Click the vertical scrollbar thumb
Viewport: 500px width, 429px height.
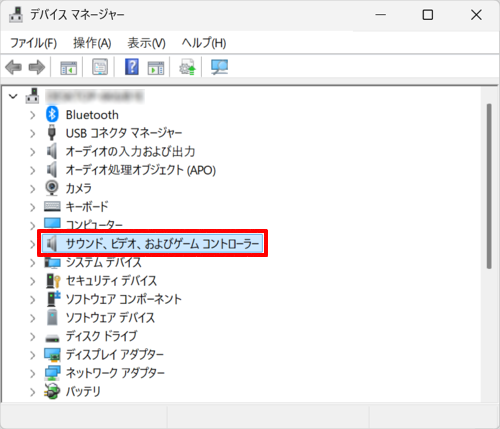tap(489, 186)
